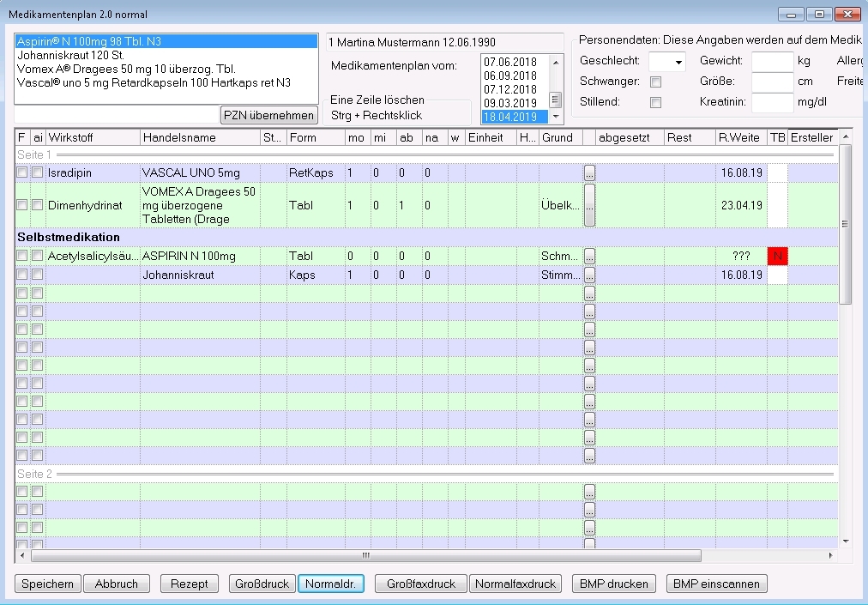
Task: Open the ellipsis button in Dimenhydrinat row
Action: [x=589, y=205]
